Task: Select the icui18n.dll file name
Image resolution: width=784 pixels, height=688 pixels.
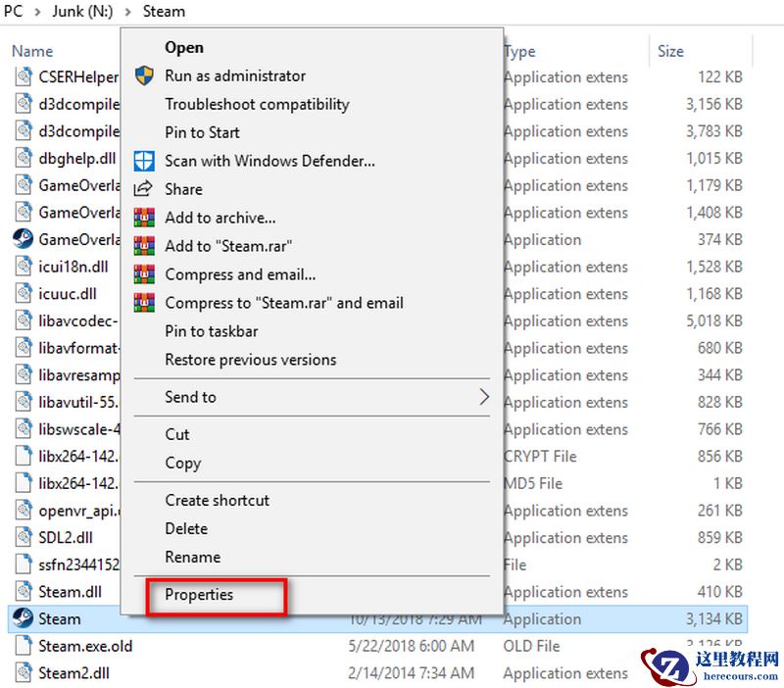Action: [73, 267]
